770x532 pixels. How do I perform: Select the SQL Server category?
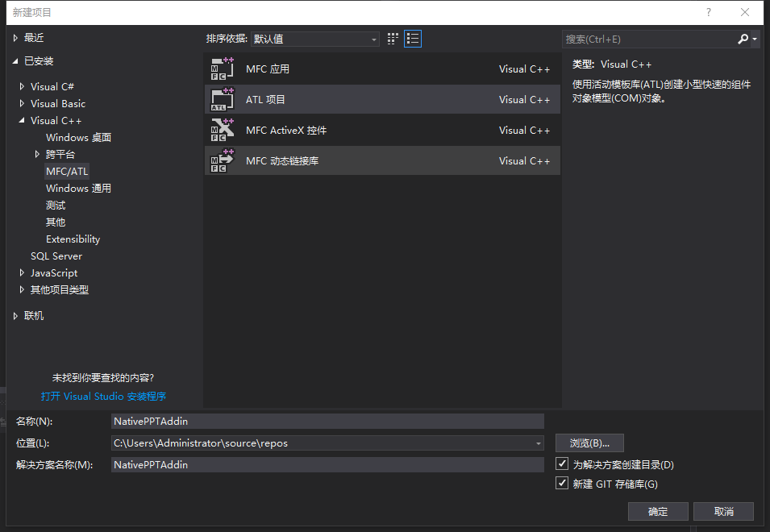tap(56, 256)
